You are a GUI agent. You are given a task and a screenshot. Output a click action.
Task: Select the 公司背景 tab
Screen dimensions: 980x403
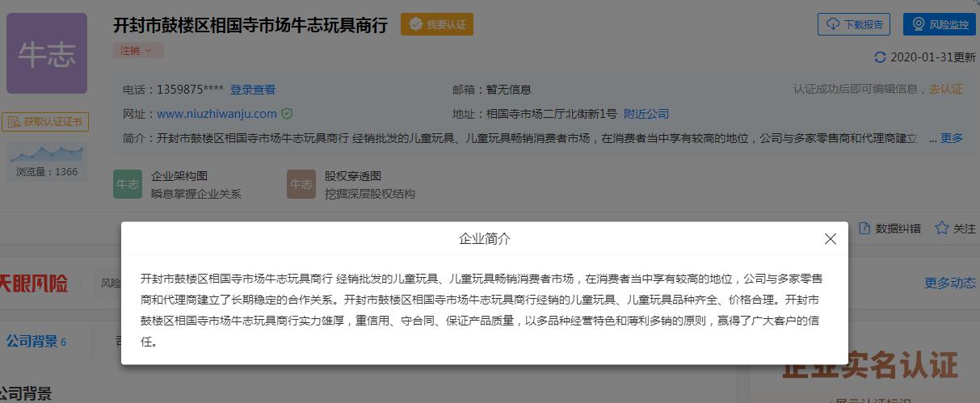pos(36,341)
